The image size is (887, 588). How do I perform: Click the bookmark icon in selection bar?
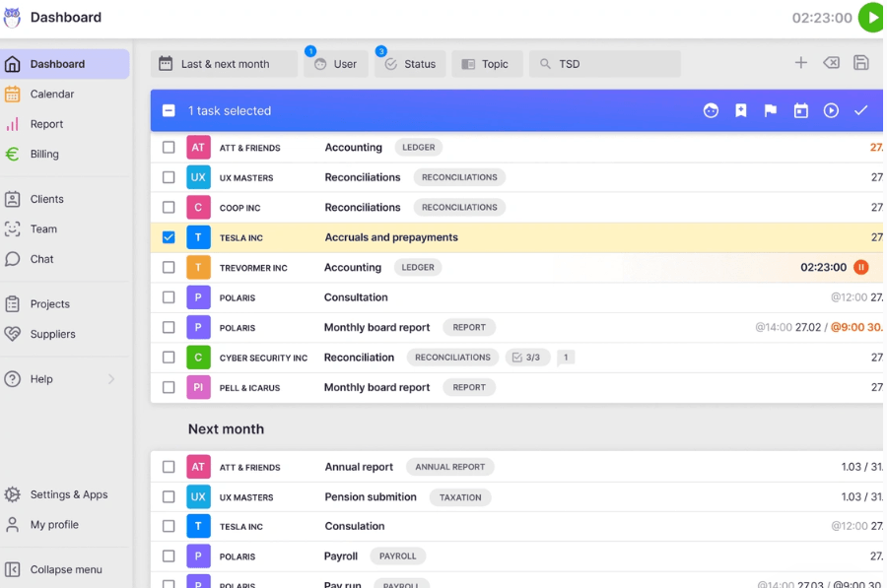(x=741, y=111)
